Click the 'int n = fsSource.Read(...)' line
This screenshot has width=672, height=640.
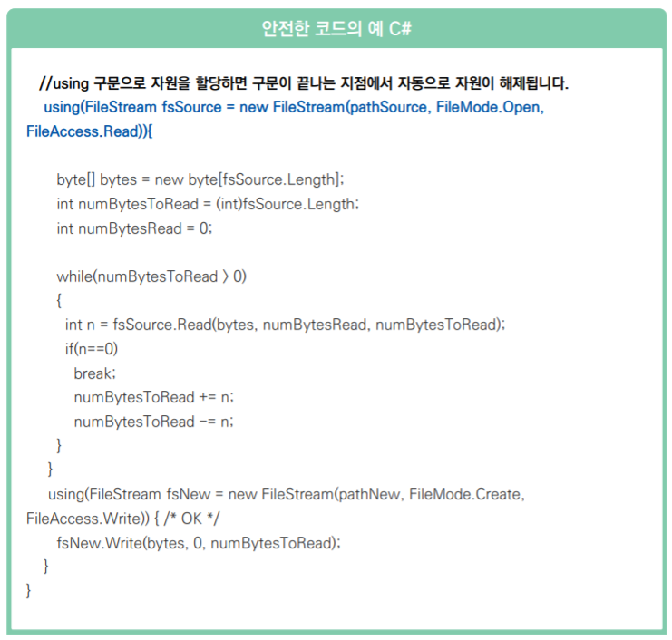pyautogui.click(x=285, y=325)
